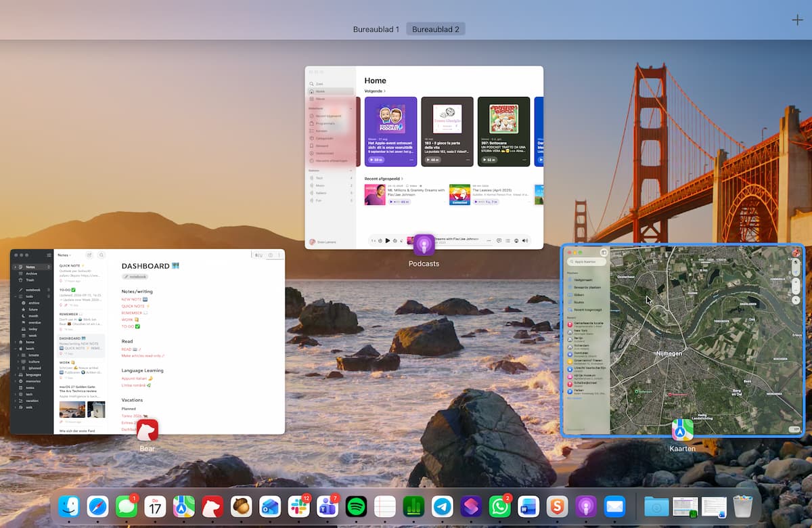The image size is (812, 528).
Task: Add a new desktop space
Action: 797,20
